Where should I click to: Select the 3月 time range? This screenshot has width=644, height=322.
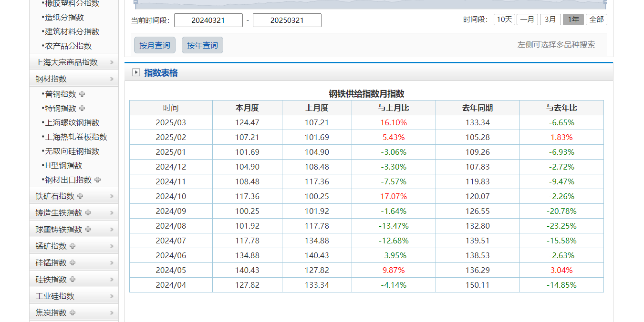coord(551,20)
